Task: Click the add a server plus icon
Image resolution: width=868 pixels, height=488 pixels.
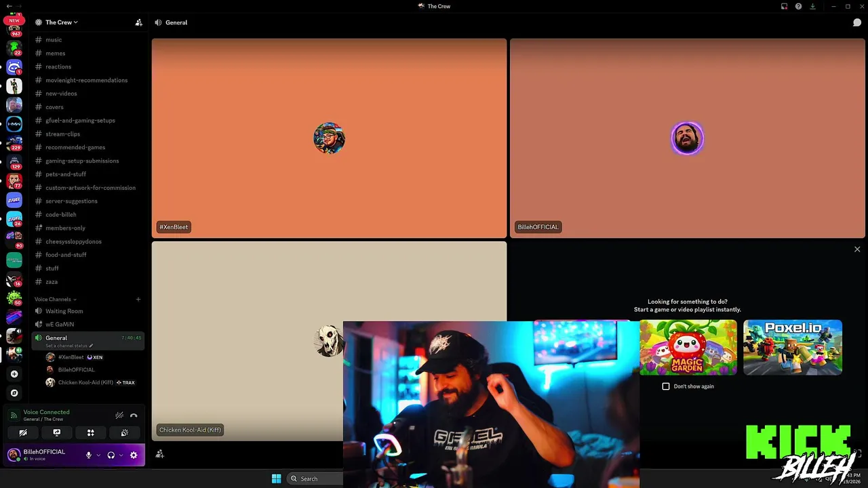Action: [14, 373]
